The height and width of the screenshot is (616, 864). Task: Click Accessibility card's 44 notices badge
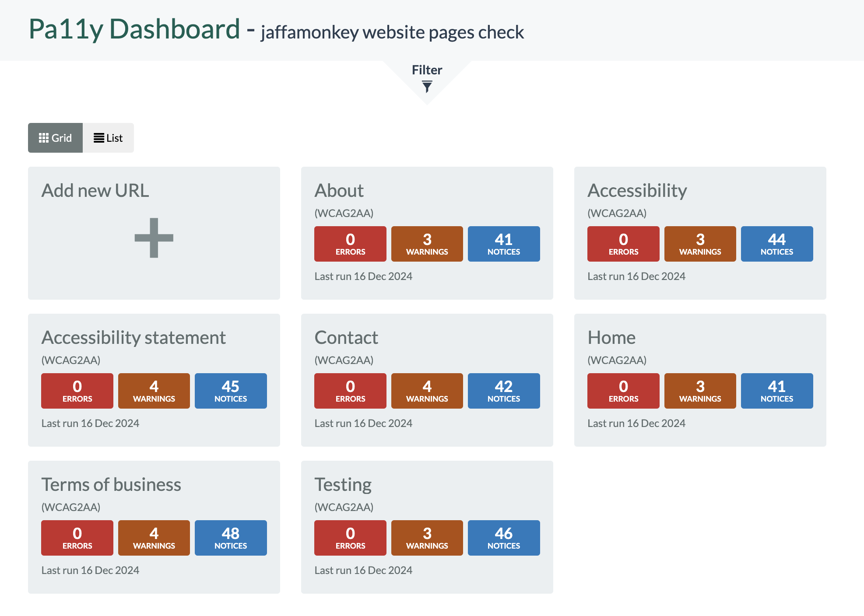point(777,244)
